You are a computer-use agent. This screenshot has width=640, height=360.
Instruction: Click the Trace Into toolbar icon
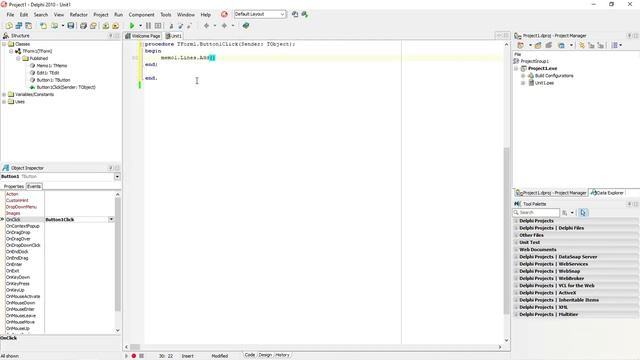point(171,26)
